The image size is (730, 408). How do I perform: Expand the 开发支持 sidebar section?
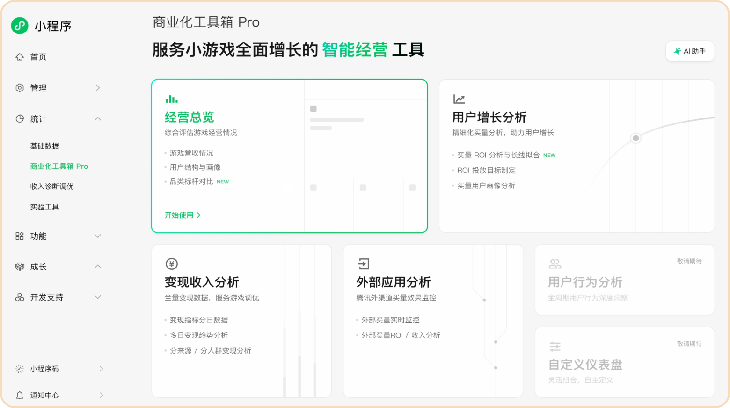97,298
